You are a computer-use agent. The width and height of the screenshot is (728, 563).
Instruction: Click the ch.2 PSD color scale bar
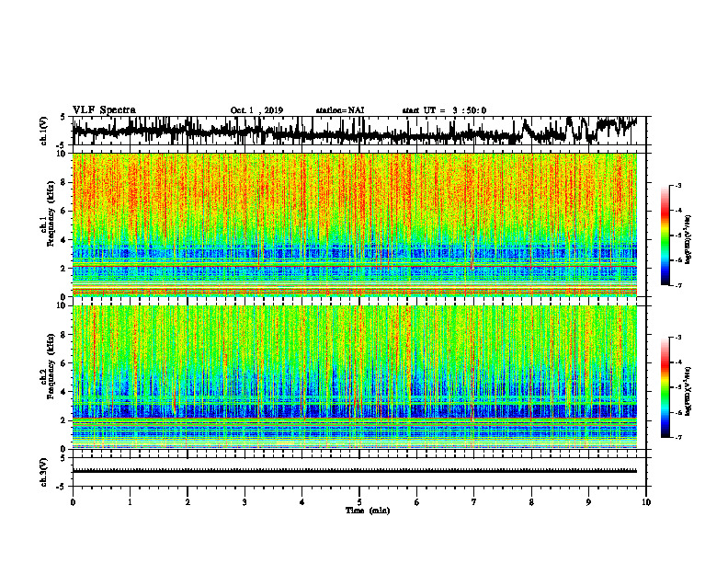[x=665, y=387]
